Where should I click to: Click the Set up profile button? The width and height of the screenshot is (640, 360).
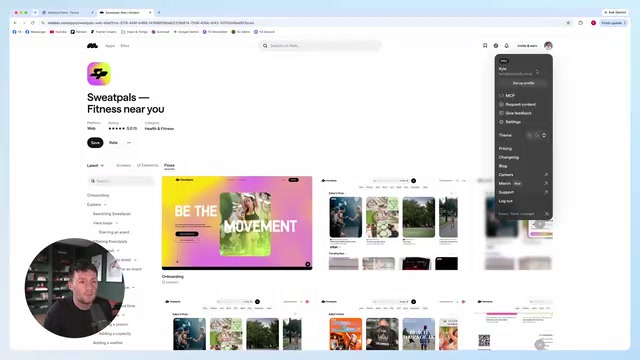pyautogui.click(x=523, y=83)
